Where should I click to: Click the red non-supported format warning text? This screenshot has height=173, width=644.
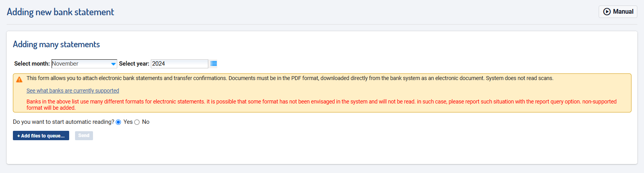pos(322,105)
